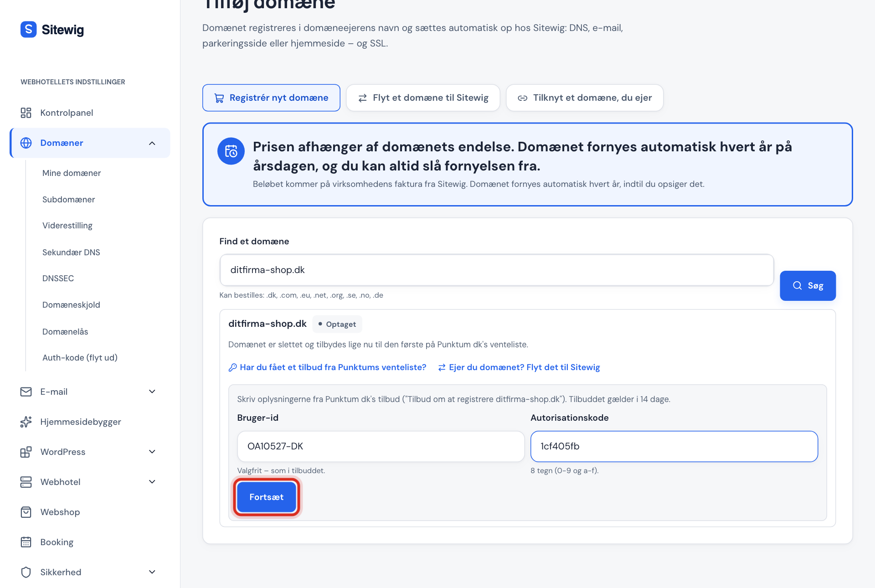
Task: Click the Webhotel server icon
Action: pyautogui.click(x=26, y=482)
